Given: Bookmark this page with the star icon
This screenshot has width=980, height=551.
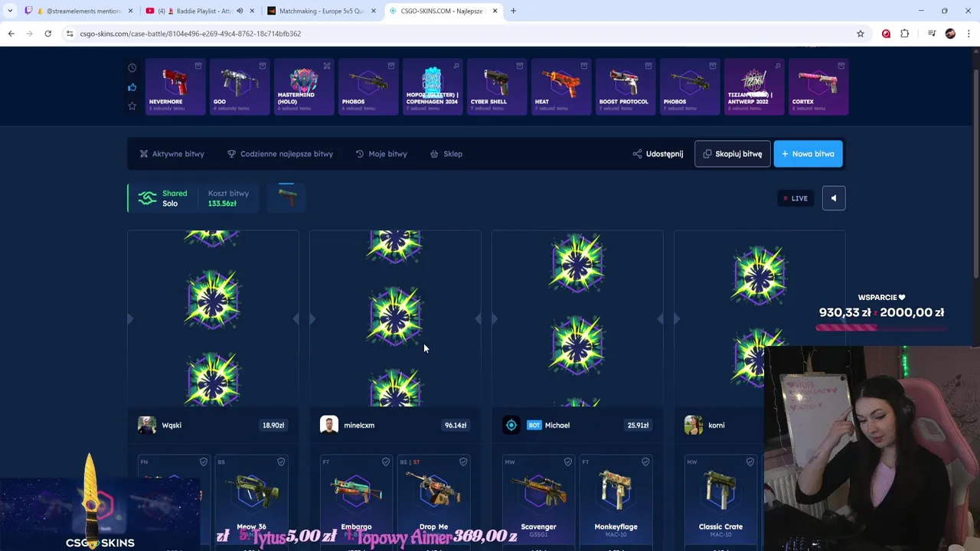Looking at the screenshot, I should [x=861, y=34].
